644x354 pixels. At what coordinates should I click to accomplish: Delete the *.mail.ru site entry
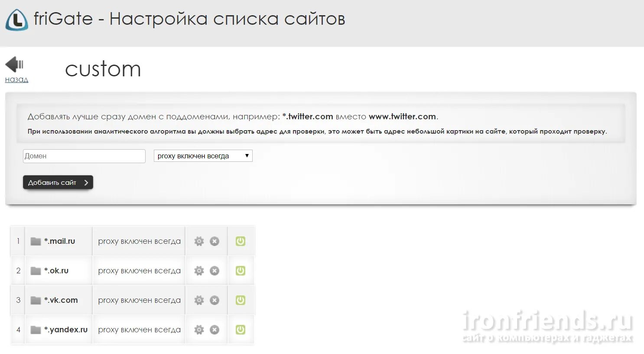215,241
